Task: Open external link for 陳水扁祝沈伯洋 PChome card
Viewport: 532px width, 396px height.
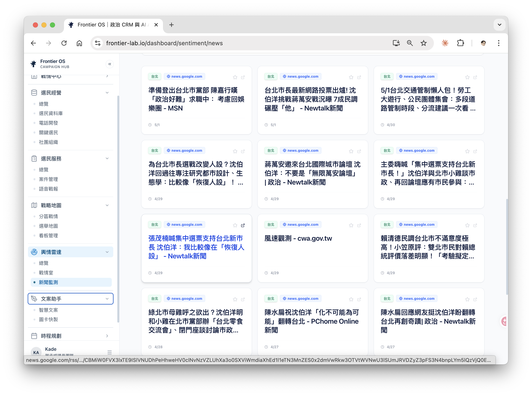Action: pos(359,299)
